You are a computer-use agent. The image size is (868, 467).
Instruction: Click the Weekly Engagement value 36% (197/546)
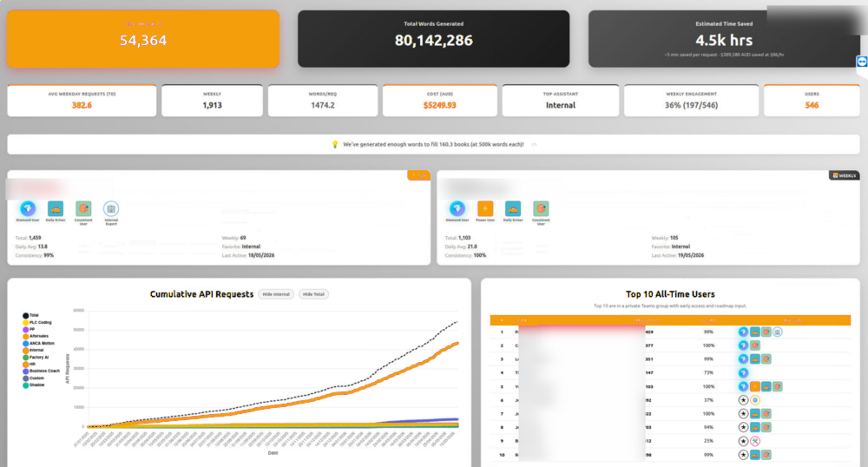(x=692, y=105)
